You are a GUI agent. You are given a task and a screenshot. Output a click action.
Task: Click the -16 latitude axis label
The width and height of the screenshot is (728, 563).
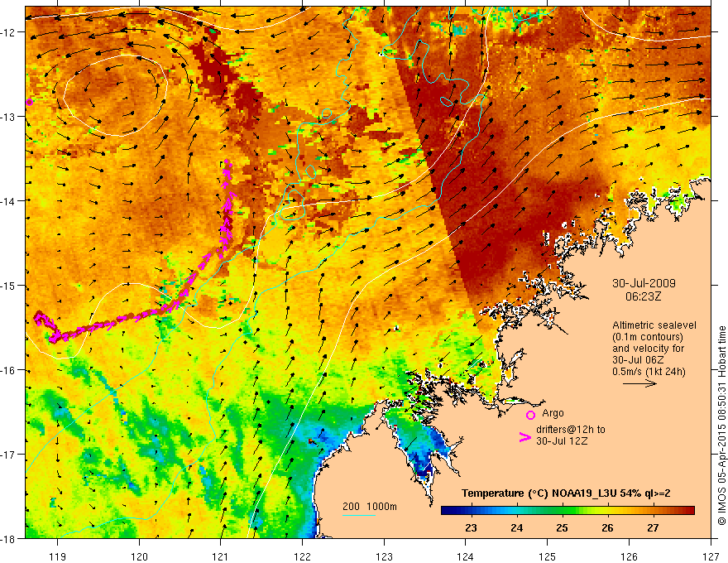click(7, 370)
